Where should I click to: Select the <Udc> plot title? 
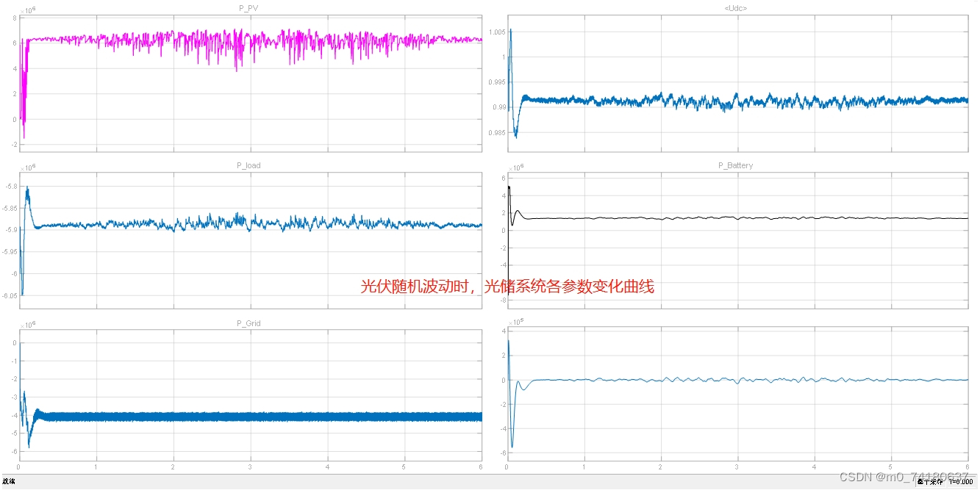737,7
